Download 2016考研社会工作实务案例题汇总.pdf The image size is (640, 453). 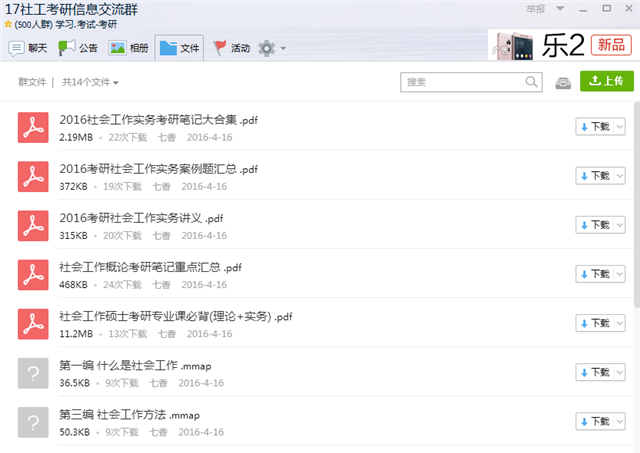(x=594, y=176)
